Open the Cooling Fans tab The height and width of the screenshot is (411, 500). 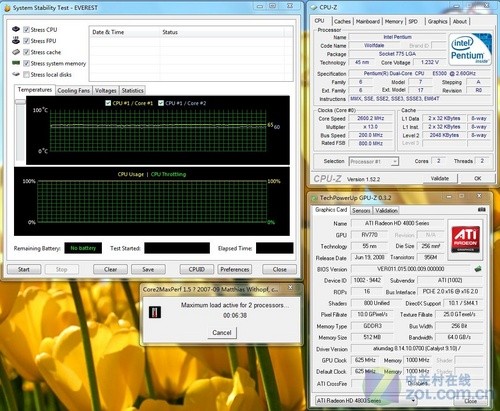[x=73, y=90]
